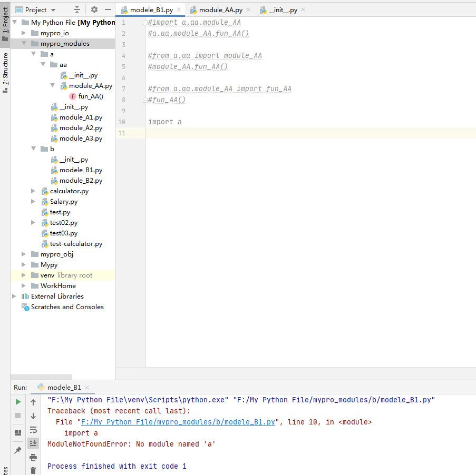The image size is (476, 475).
Task: Collapse folder a in the project tree
Action: tap(33, 54)
